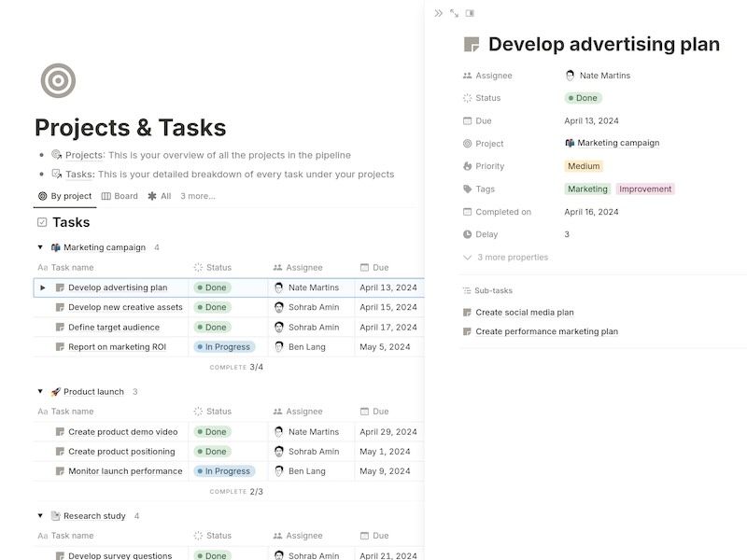Switch to the Board view tab
747x560 pixels.
coord(120,196)
